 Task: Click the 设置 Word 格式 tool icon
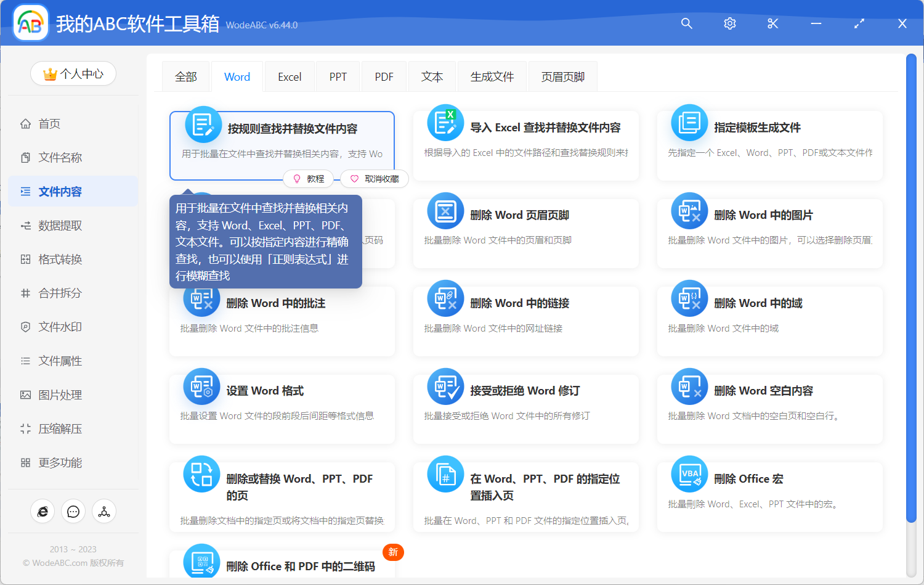click(x=201, y=386)
